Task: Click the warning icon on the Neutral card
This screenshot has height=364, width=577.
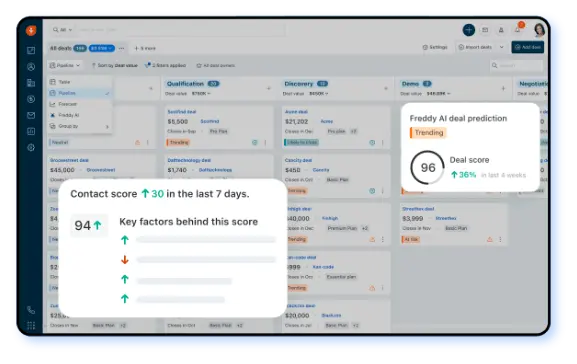Action: 137,142
